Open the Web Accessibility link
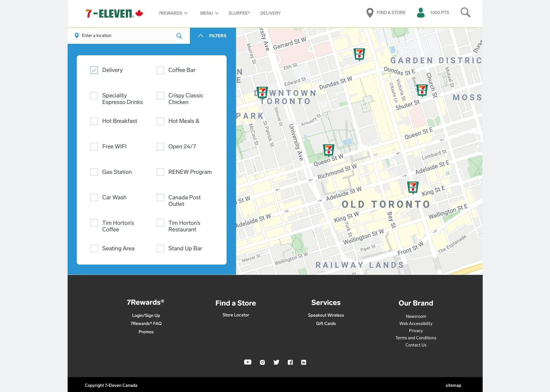 point(416,324)
